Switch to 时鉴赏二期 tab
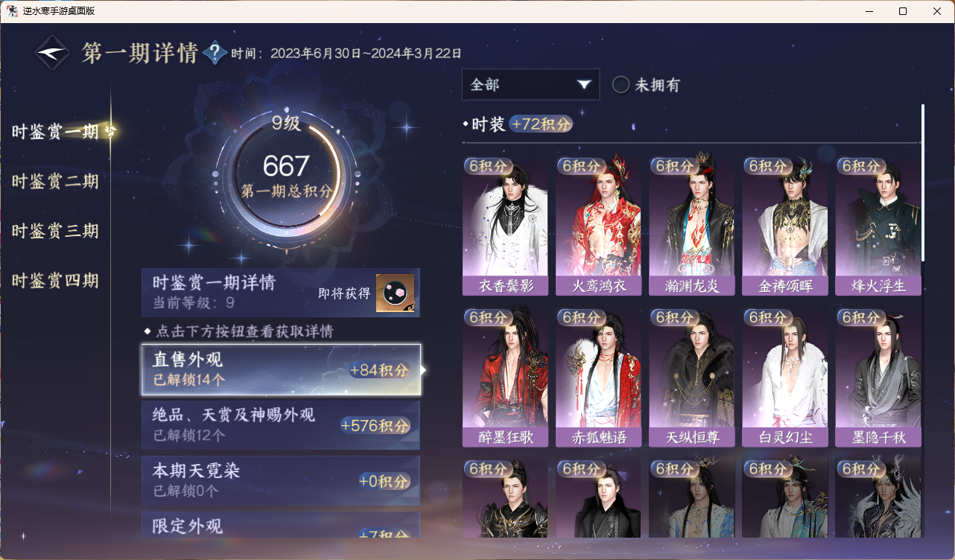 [x=55, y=182]
